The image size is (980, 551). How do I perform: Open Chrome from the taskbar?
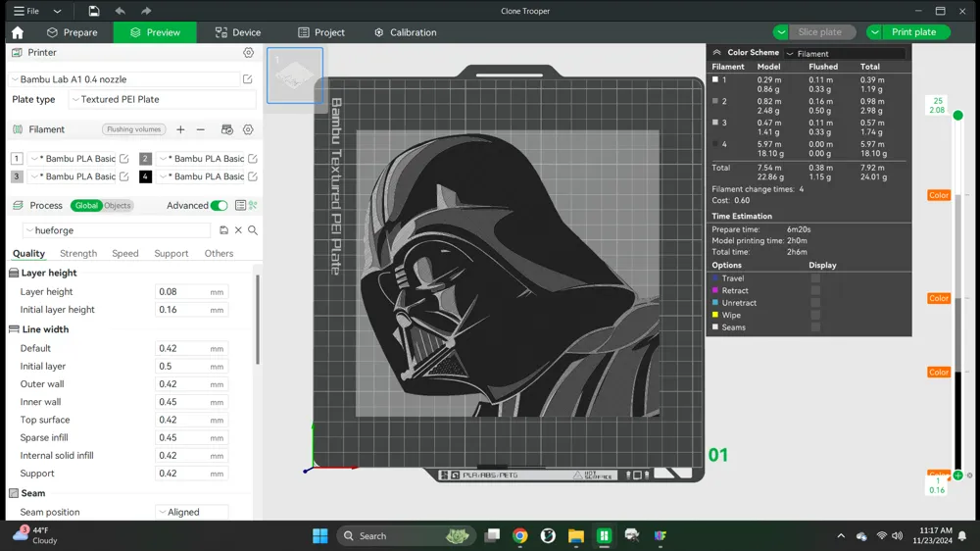[x=520, y=535]
